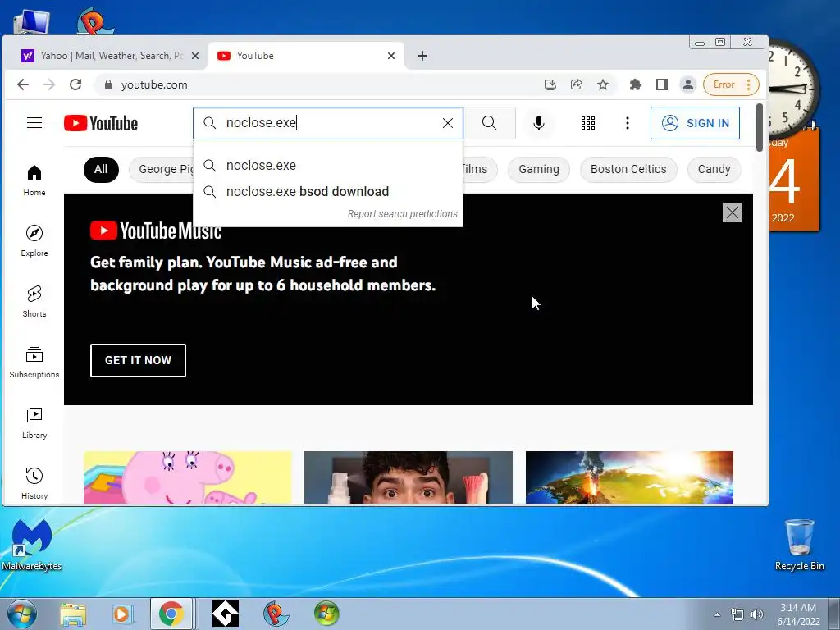Click GET IT NOW button
The width and height of the screenshot is (840, 630).
[138, 361]
